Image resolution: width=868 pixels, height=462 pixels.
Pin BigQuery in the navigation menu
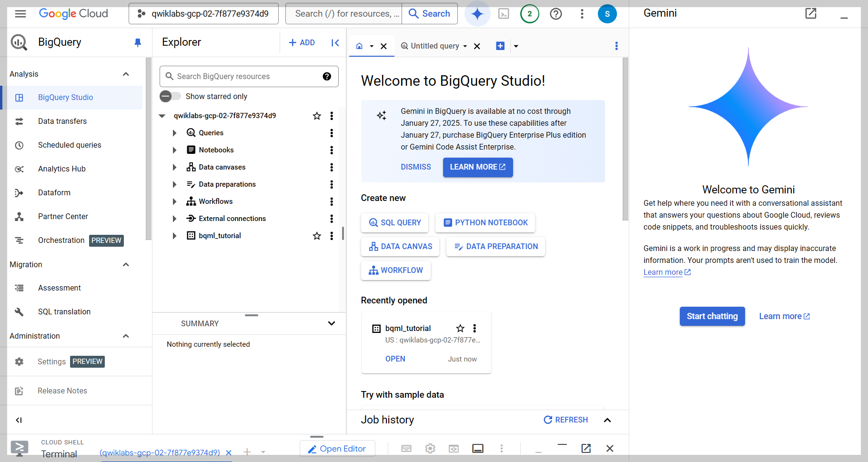138,42
